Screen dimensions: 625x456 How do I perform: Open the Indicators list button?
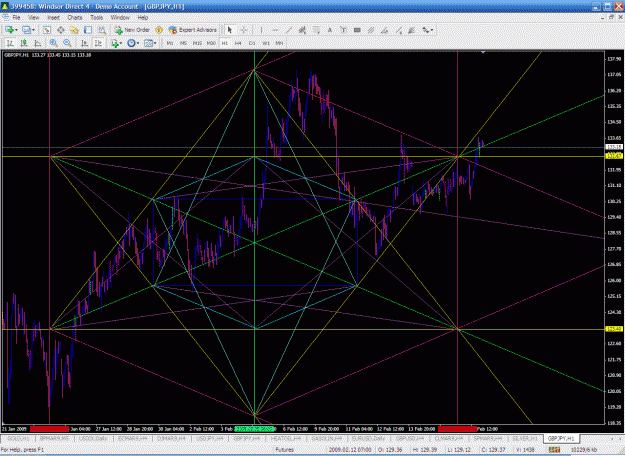tap(115, 43)
